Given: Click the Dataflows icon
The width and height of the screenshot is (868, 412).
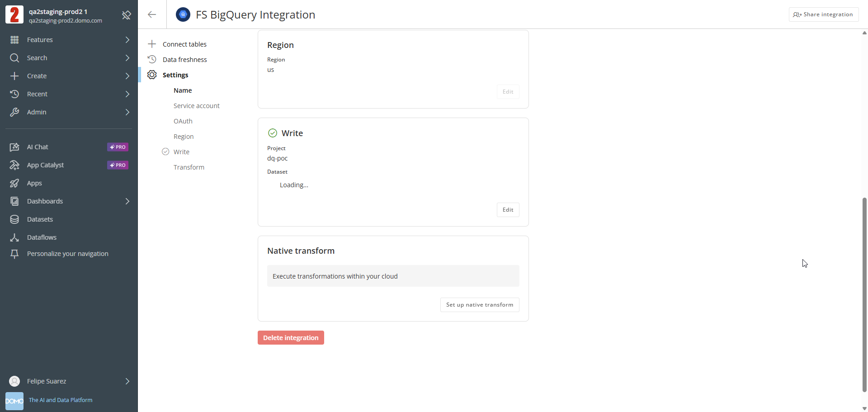Looking at the screenshot, I should 14,237.
